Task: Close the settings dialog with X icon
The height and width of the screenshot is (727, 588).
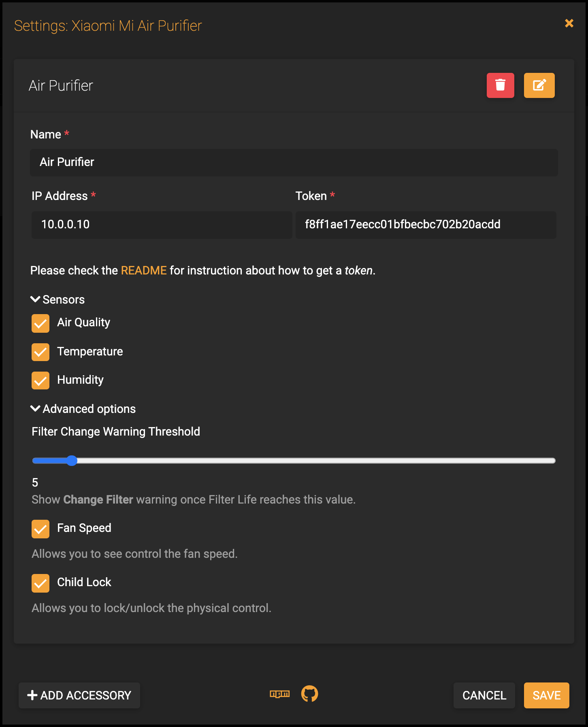Action: 569,23
